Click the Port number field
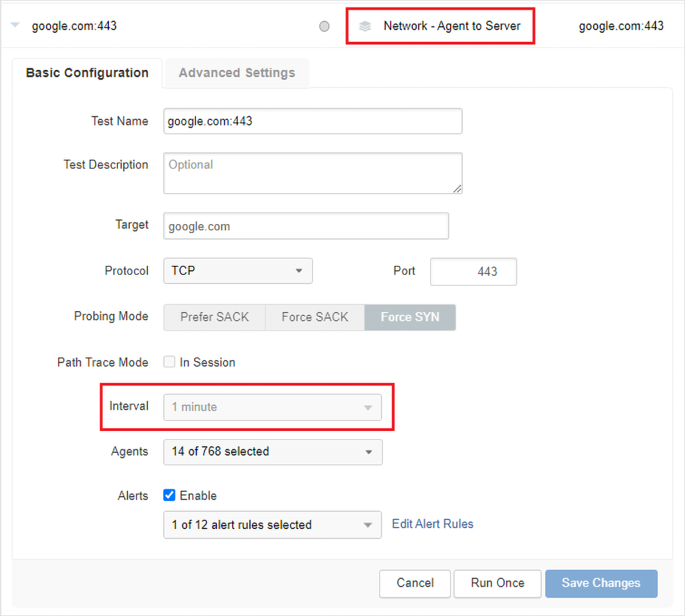This screenshot has height=616, width=685. (x=473, y=271)
